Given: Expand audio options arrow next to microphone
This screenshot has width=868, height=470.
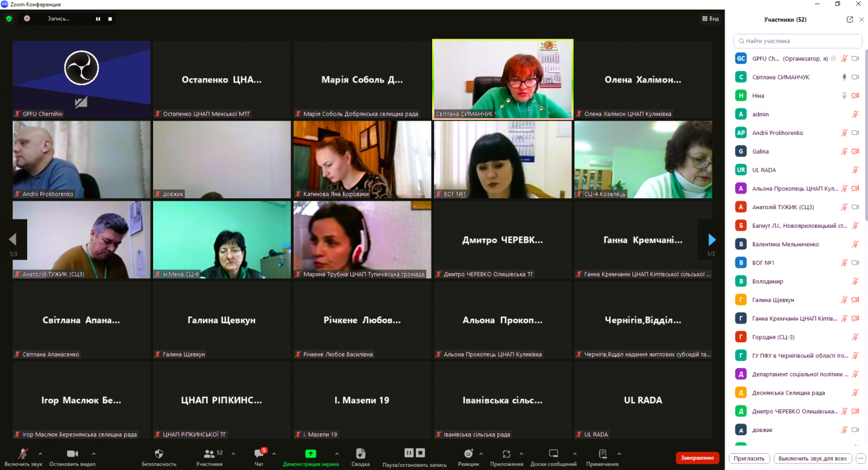Looking at the screenshot, I should (x=40, y=454).
